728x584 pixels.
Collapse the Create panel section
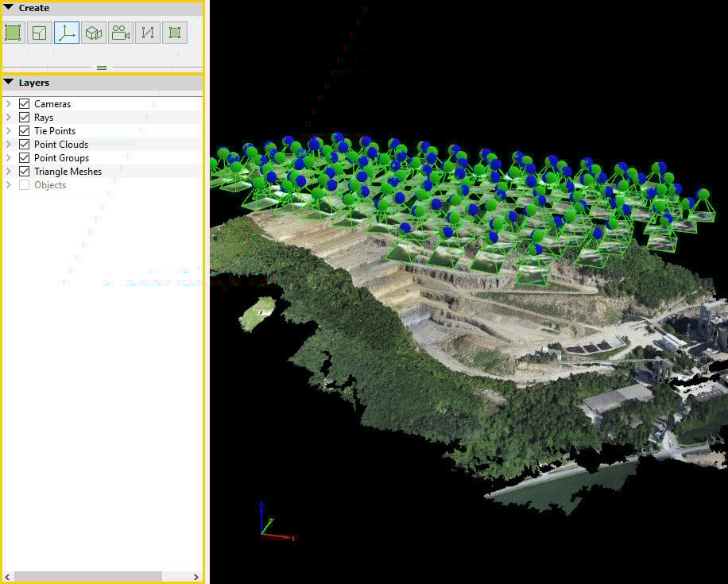coord(9,8)
